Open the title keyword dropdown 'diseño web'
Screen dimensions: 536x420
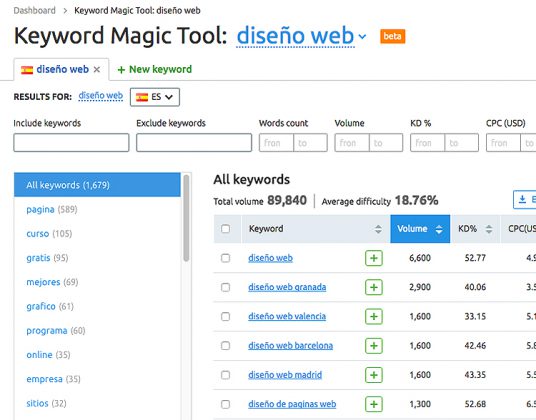click(302, 36)
